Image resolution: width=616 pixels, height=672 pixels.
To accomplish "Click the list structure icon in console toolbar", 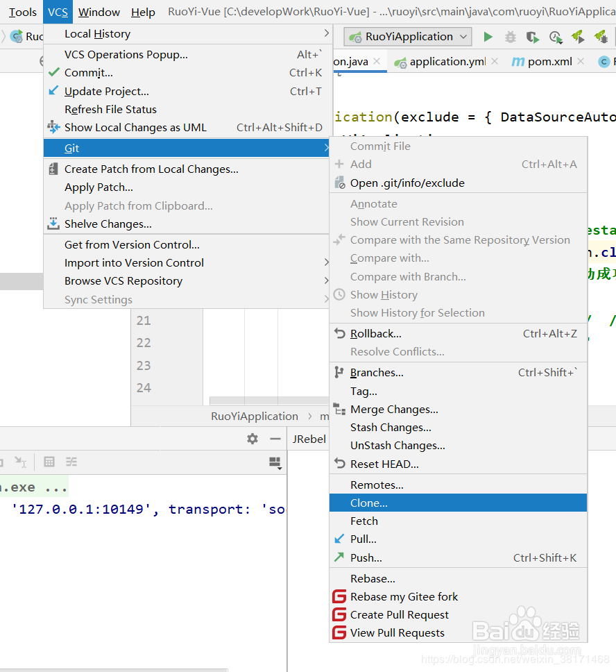I will [71, 462].
